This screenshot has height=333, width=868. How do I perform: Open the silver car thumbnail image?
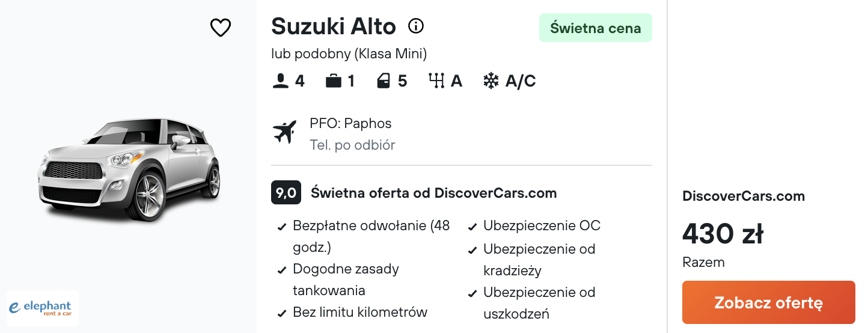[128, 168]
